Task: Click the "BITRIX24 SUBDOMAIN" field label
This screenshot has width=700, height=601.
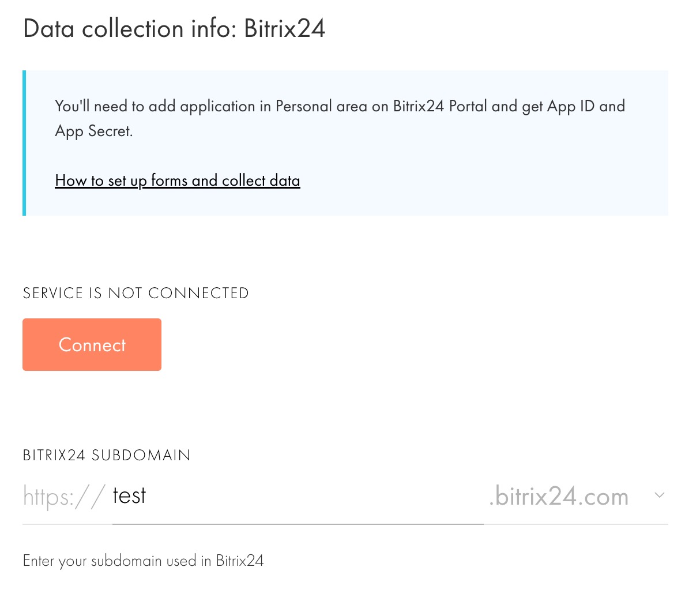Action: tap(107, 455)
